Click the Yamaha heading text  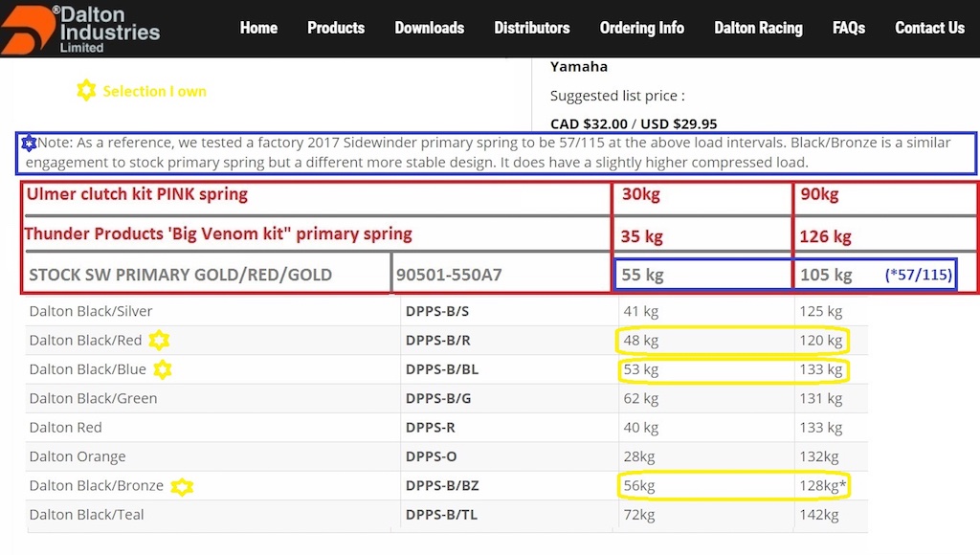click(579, 66)
